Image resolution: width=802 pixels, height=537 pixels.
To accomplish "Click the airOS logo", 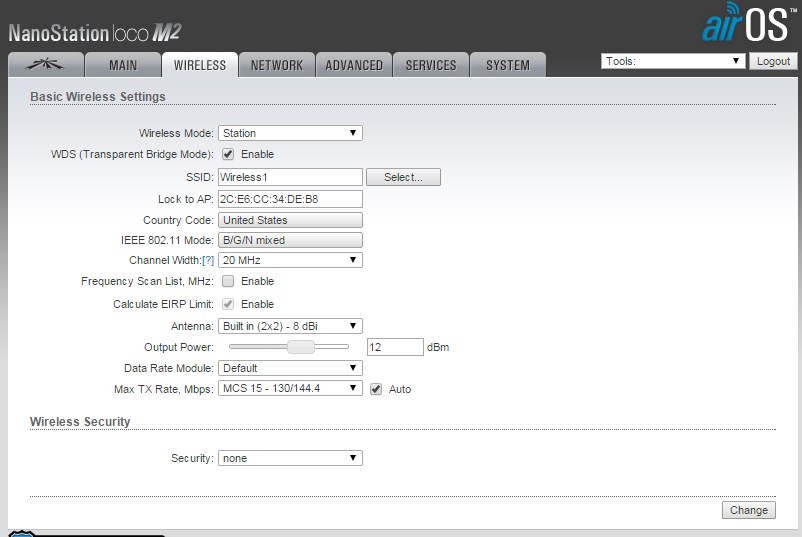I will [749, 23].
